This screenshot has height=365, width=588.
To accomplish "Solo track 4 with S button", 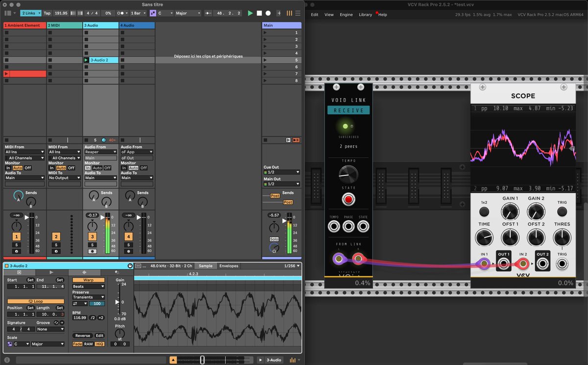I will coord(128,244).
